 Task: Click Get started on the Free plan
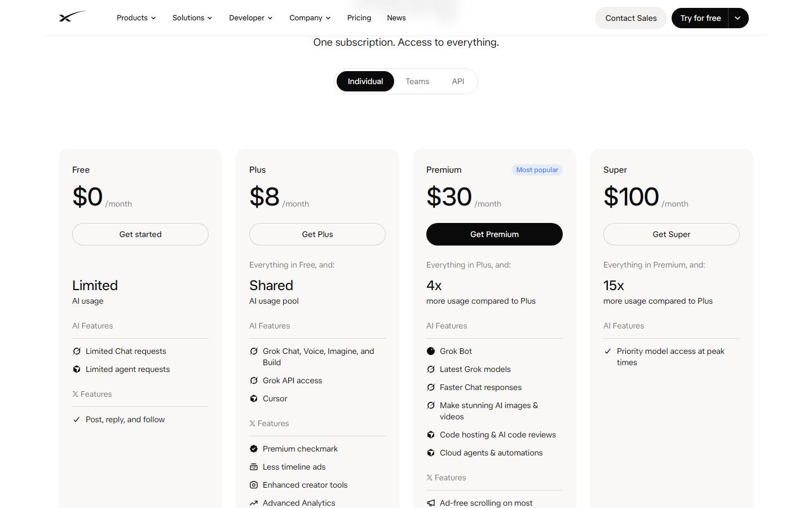(140, 234)
